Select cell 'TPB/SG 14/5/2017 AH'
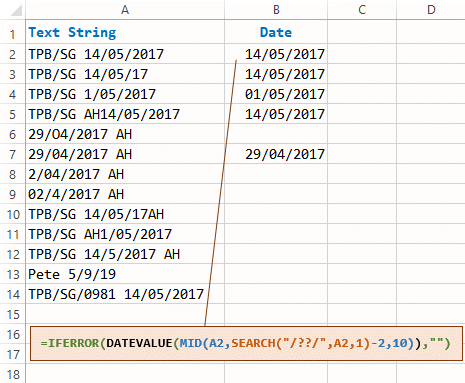 click(x=125, y=254)
